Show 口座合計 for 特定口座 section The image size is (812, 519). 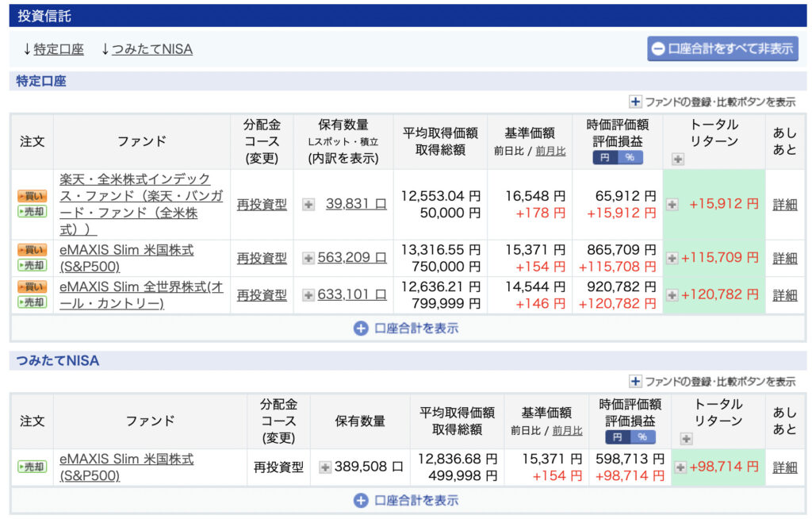(x=407, y=329)
